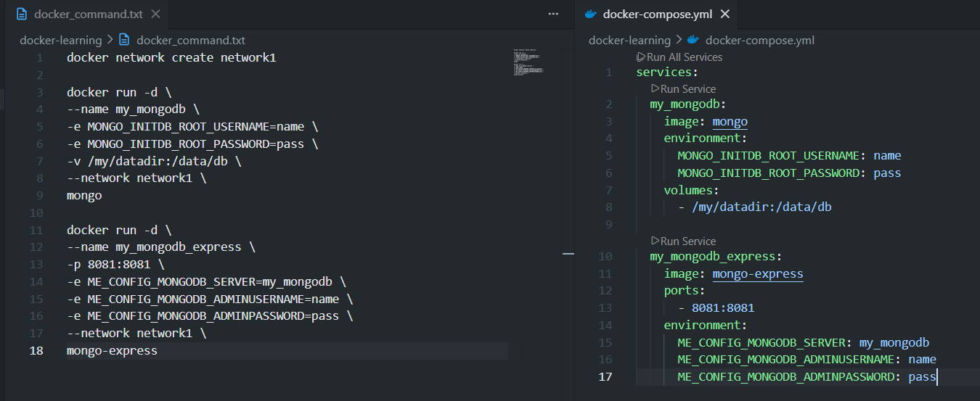Click 'ME_CONFIG_MONGODB_SERVER: my_mongodb' in yml

(x=804, y=342)
